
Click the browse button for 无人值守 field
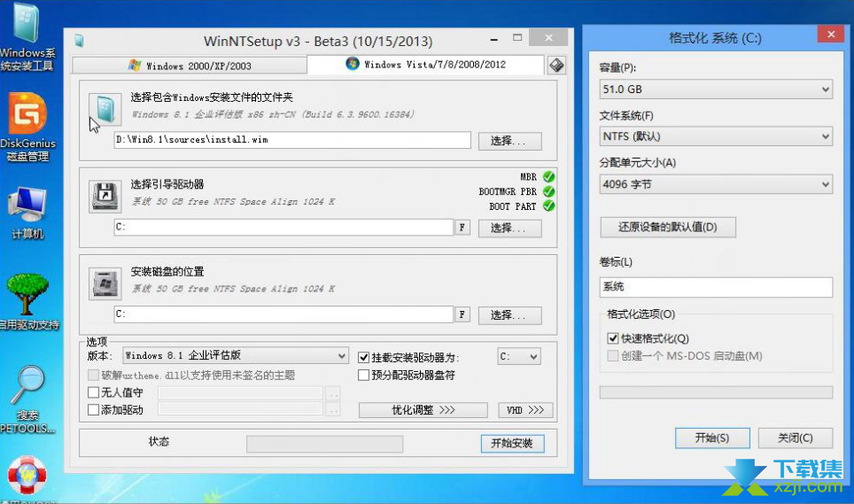point(333,393)
